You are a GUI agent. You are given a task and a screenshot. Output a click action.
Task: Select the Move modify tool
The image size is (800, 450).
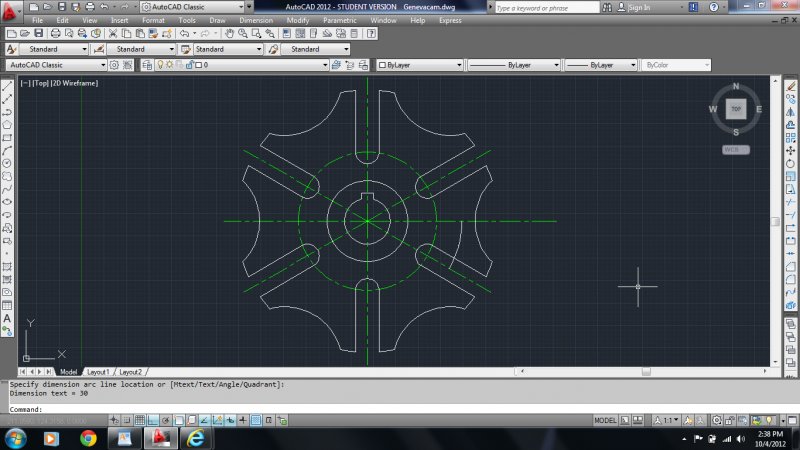[x=790, y=151]
